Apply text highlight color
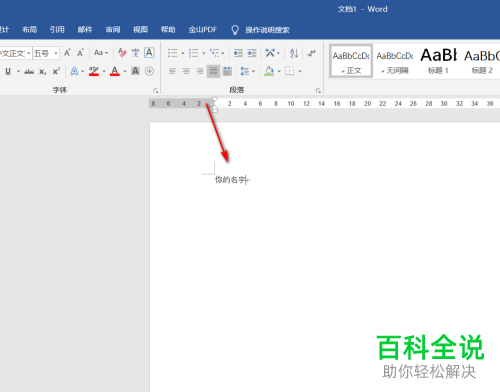500x392 pixels. (x=94, y=71)
